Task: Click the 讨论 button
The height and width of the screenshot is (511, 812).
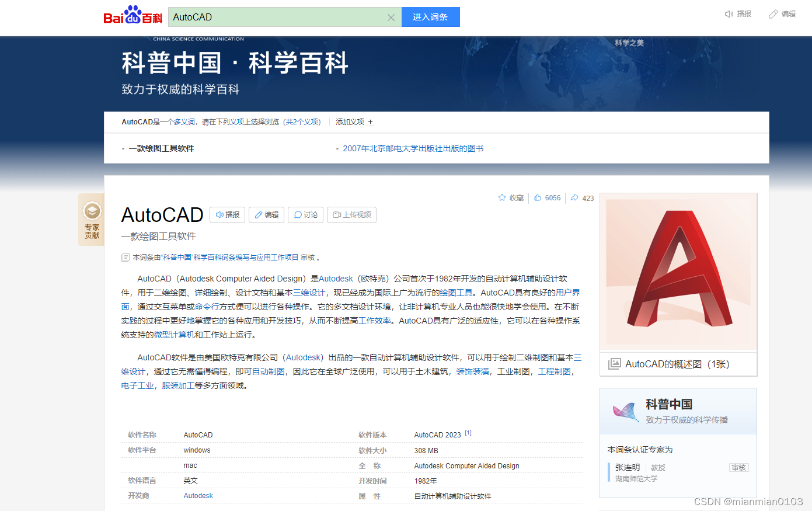Action: [x=306, y=215]
